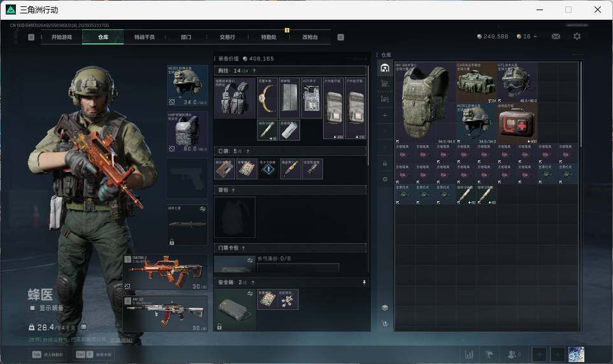613x364 pixels.
Task: Switch to the 改枪台 tab
Action: (x=310, y=37)
